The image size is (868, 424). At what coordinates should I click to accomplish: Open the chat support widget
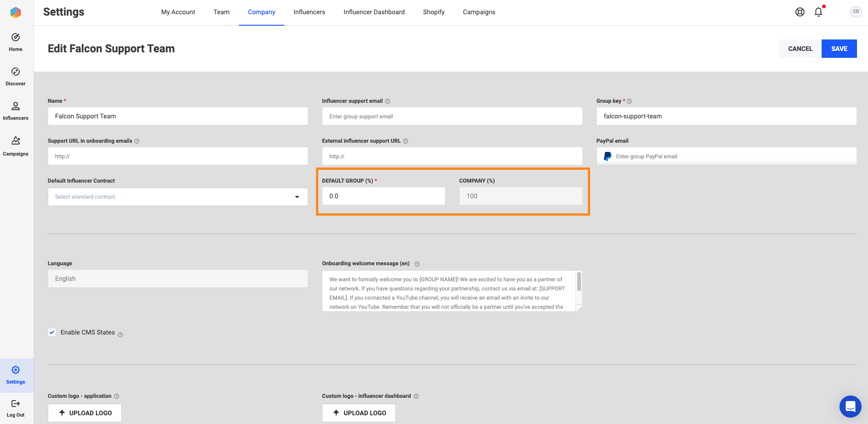pos(850,407)
